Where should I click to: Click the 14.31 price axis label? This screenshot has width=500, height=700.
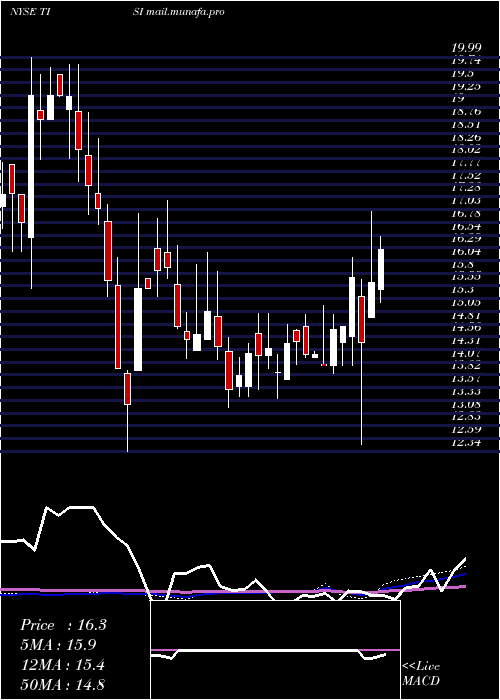click(466, 341)
